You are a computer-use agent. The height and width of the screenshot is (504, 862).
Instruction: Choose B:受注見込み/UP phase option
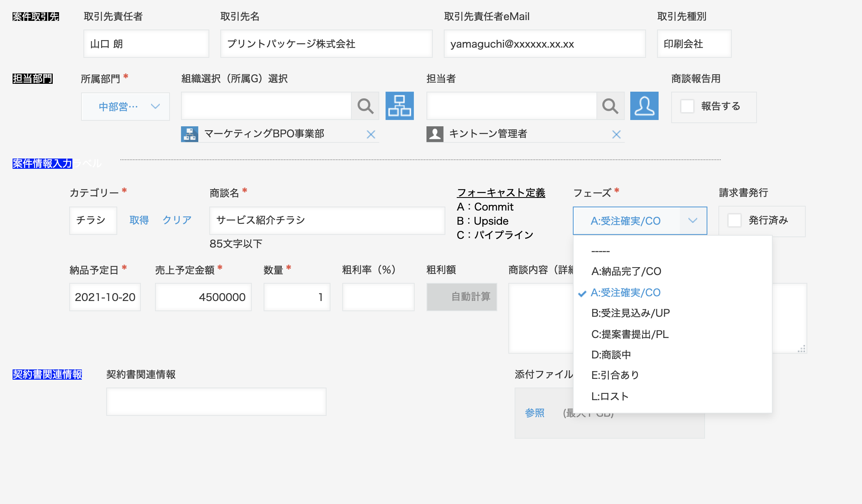(672, 313)
